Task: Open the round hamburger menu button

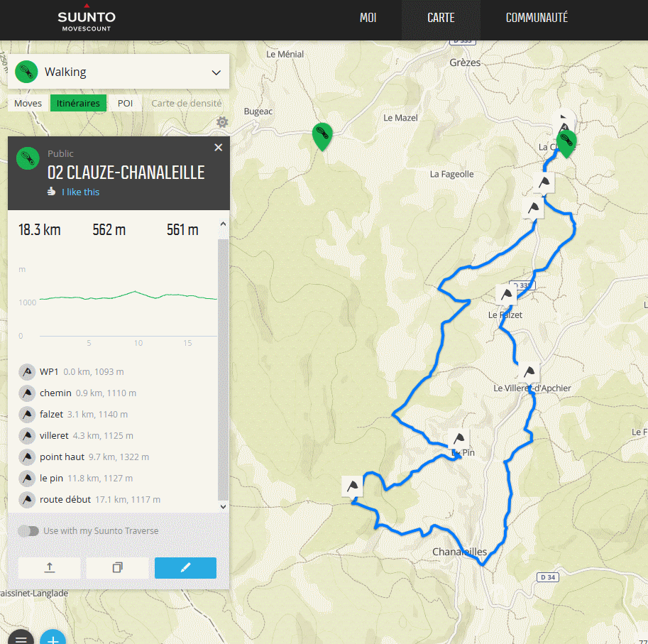Action: [21, 638]
